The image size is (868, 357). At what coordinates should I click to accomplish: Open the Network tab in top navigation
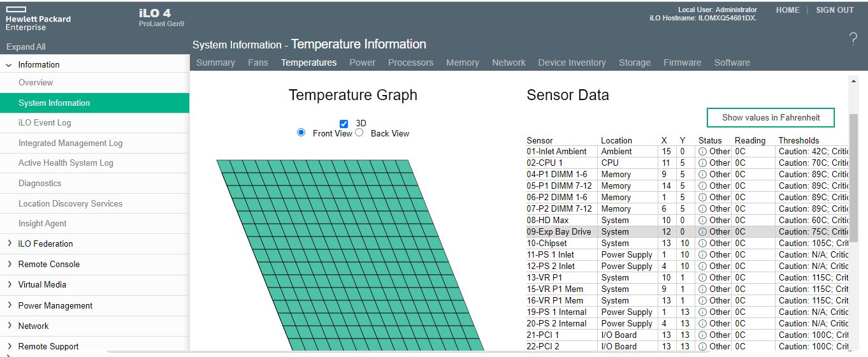(x=509, y=62)
